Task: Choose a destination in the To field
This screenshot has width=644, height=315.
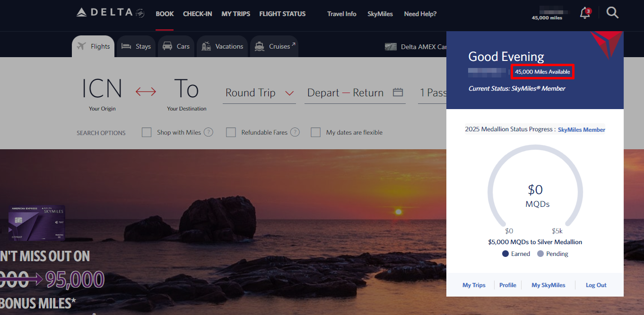Action: [x=187, y=94]
